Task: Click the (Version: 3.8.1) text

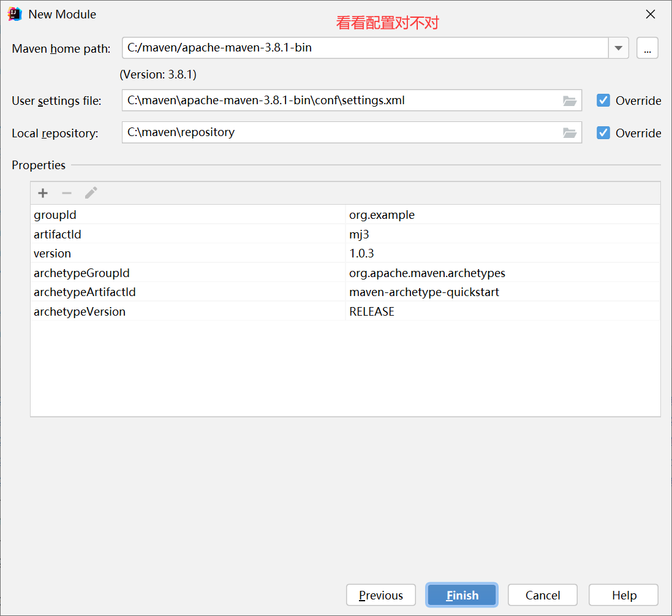Action: point(158,74)
